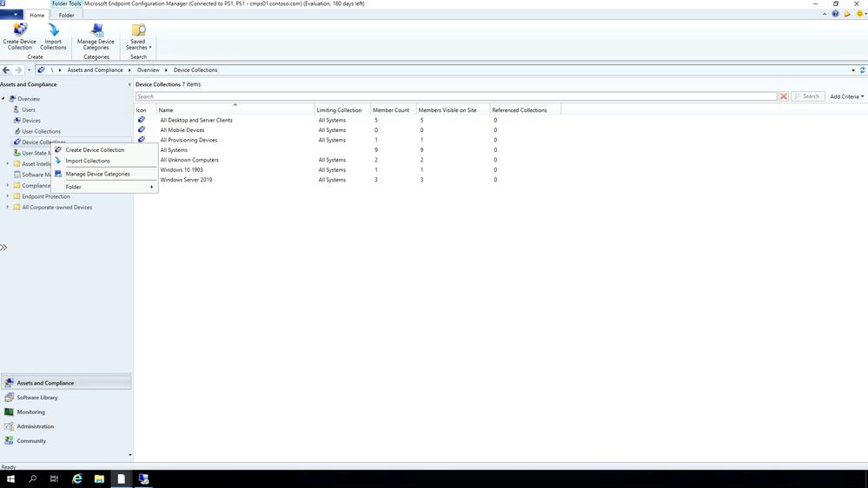Open Saved Searches dropdown in ribbon
This screenshot has height=488, width=868.
[x=138, y=36]
